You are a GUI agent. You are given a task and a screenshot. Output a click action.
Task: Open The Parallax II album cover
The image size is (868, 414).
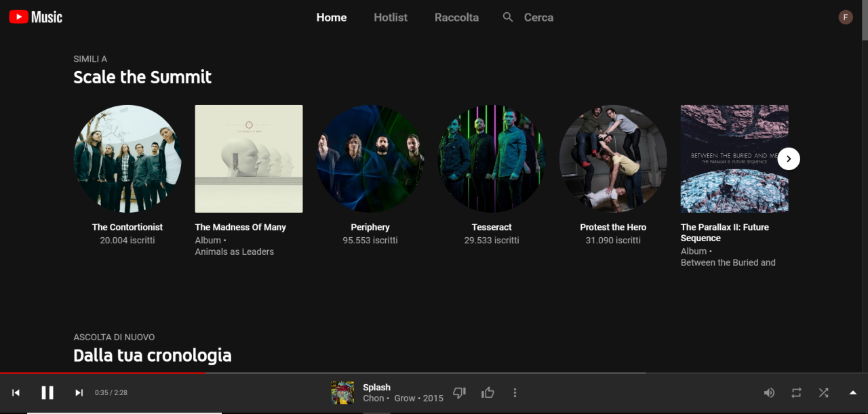(x=734, y=159)
